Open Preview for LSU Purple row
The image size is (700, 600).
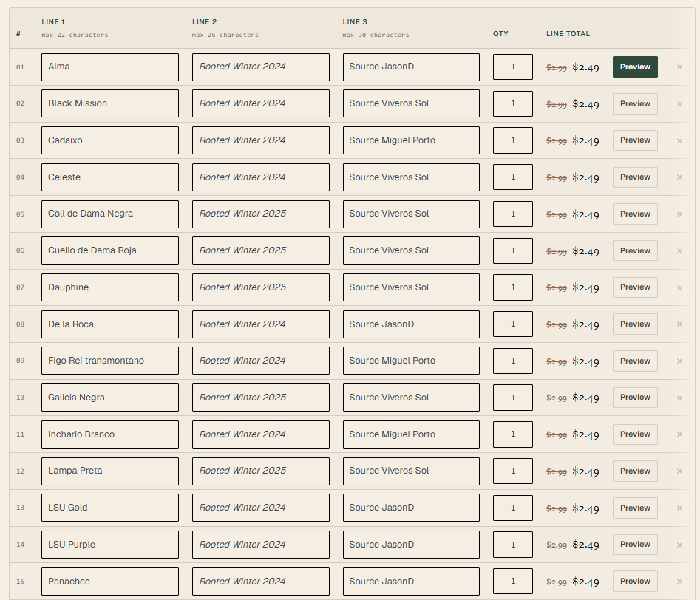point(635,545)
